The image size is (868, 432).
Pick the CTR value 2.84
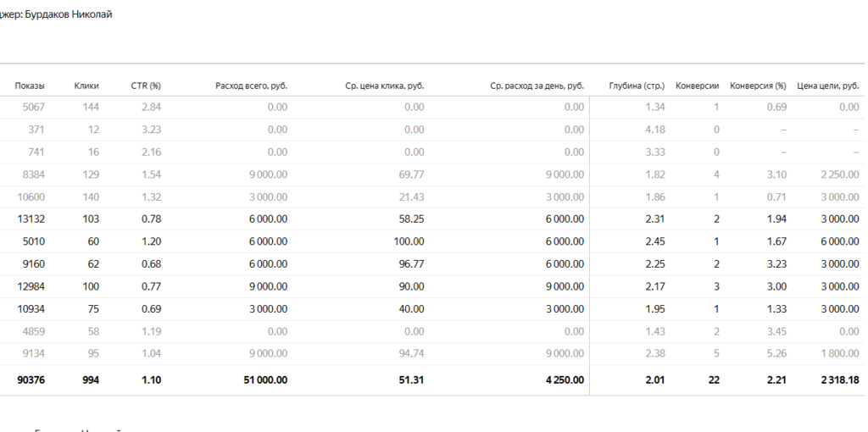pos(152,108)
